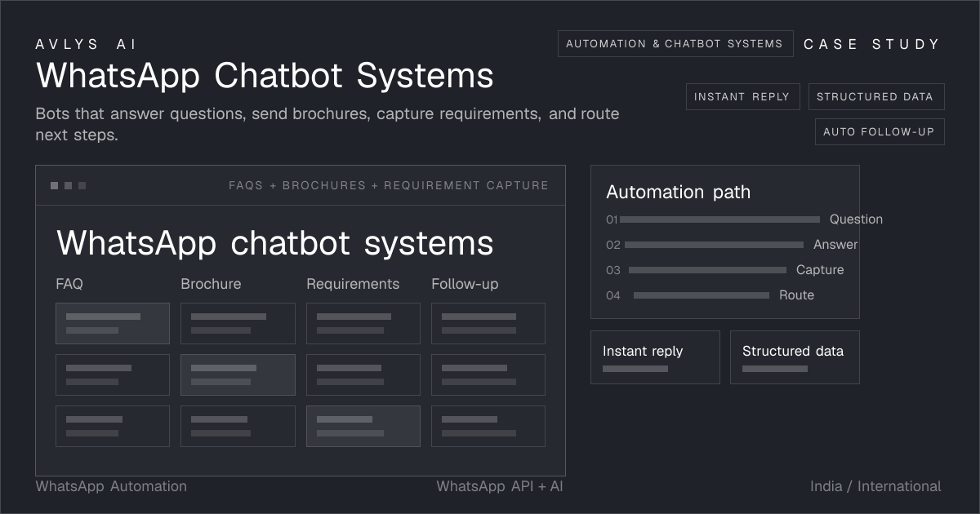This screenshot has width=980, height=514.
Task: Click the 03 Capture step bar
Action: pos(707,270)
